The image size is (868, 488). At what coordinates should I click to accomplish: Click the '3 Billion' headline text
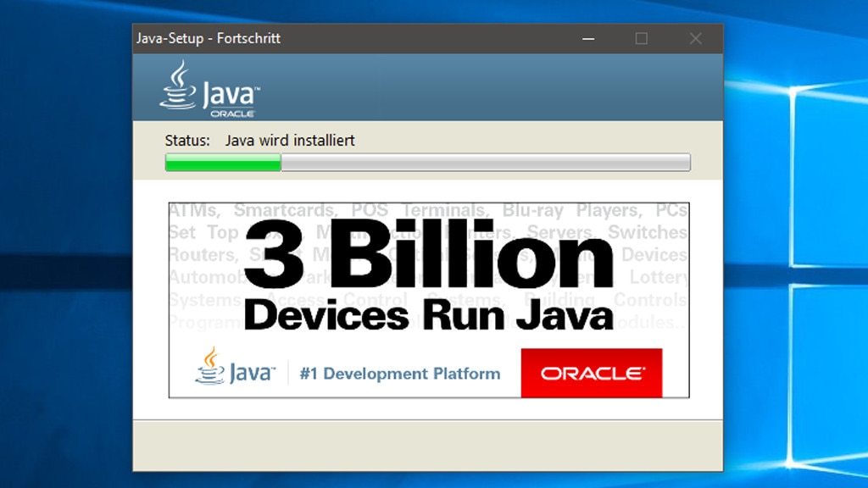428,254
